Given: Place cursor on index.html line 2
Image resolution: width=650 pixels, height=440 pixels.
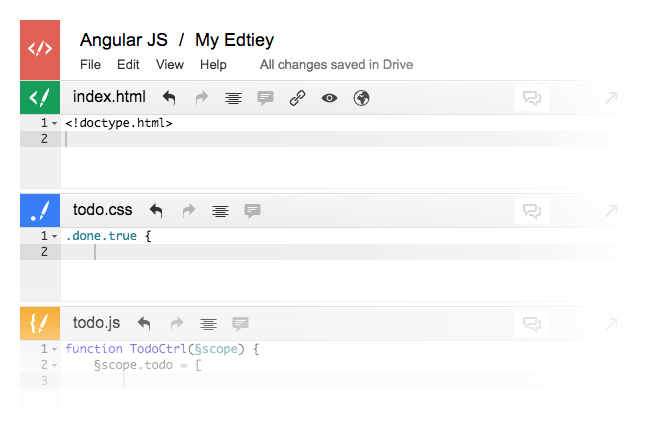Looking at the screenshot, I should point(342,139).
